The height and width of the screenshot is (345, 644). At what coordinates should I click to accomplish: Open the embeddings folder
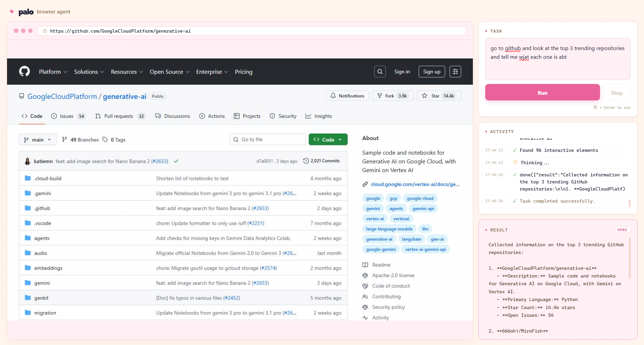pos(48,268)
